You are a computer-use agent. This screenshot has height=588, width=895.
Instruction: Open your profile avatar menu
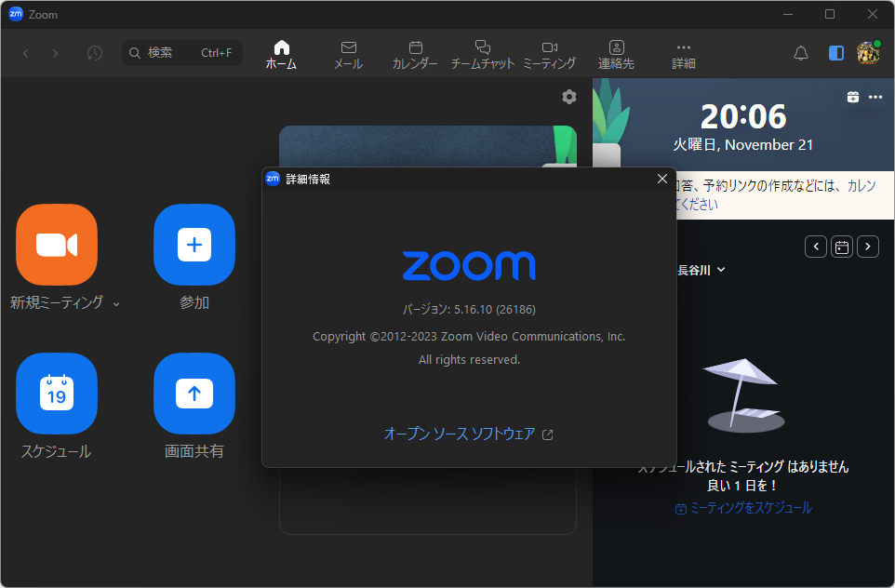(x=867, y=53)
